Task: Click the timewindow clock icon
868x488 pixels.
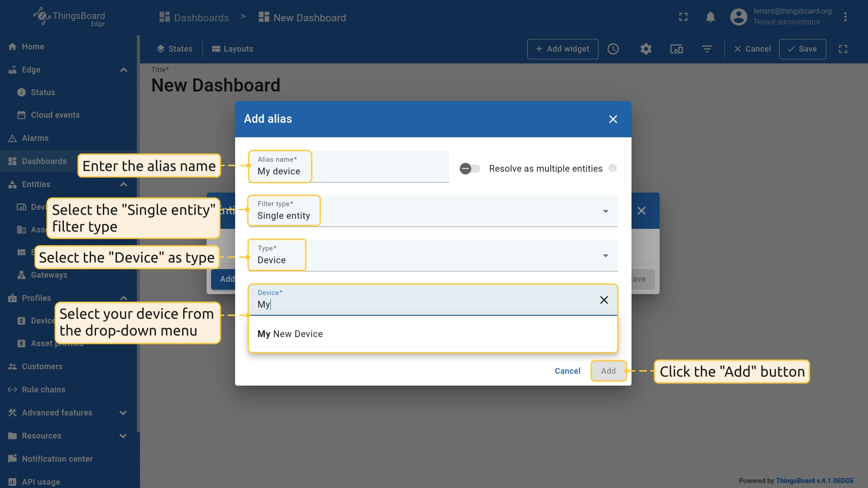Action: (x=613, y=49)
